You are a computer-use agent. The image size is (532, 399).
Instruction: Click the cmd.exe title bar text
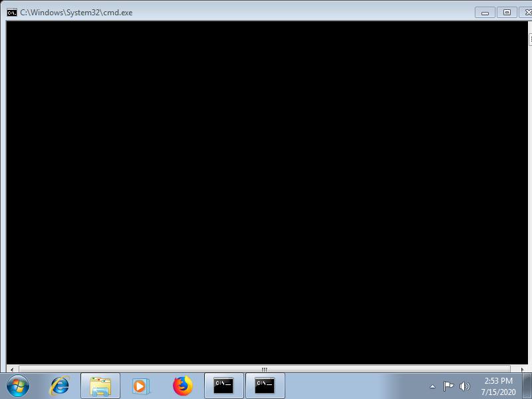76,13
